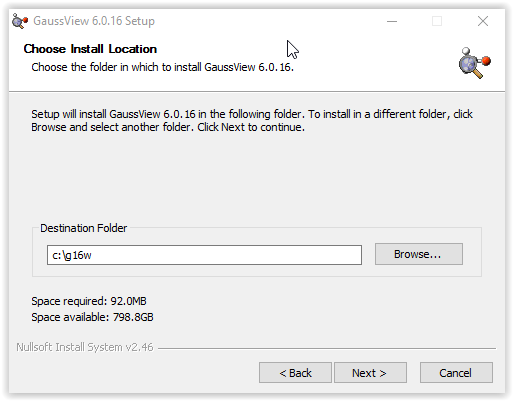
Task: Click the GaussView icon in title bar
Action: tap(20, 21)
